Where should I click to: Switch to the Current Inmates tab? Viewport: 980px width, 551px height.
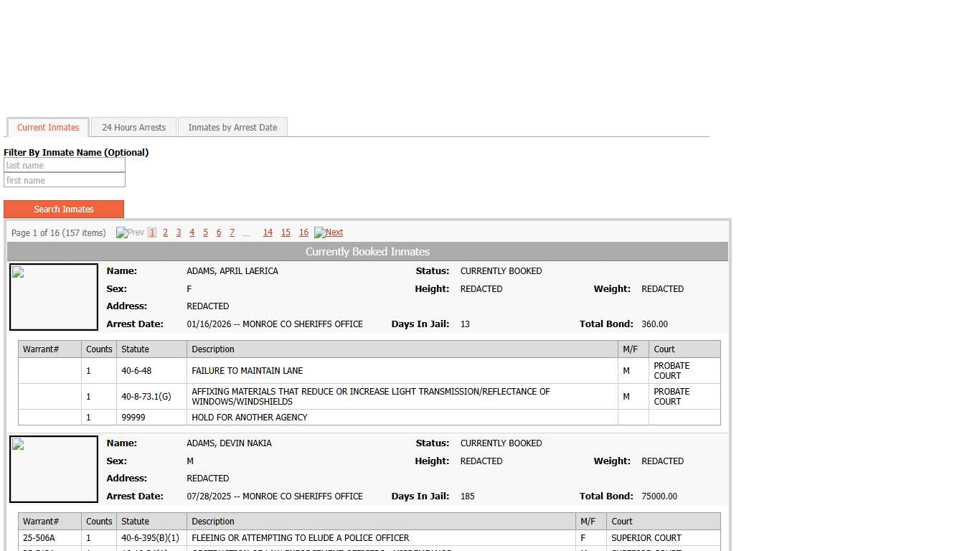pyautogui.click(x=48, y=128)
